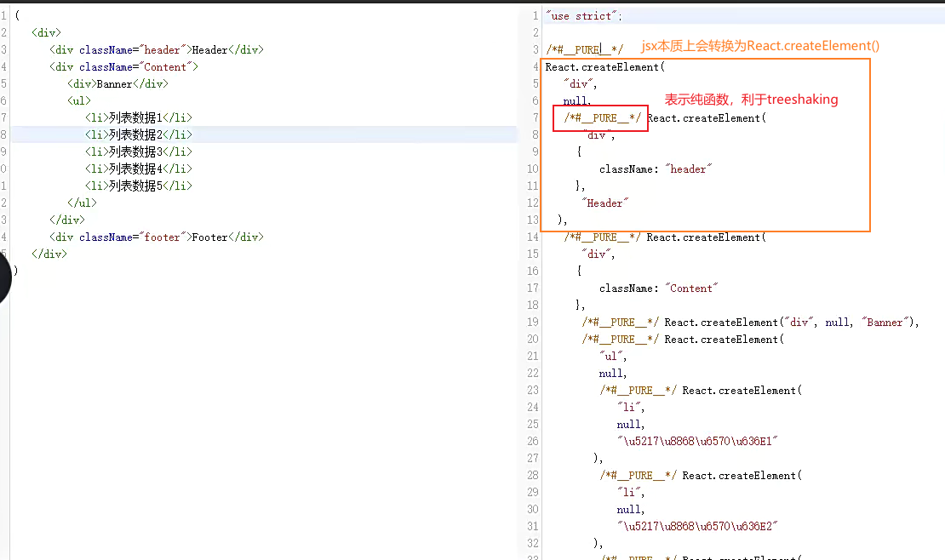Click the className="header" div line in JSX
The height and width of the screenshot is (560, 945).
(157, 49)
